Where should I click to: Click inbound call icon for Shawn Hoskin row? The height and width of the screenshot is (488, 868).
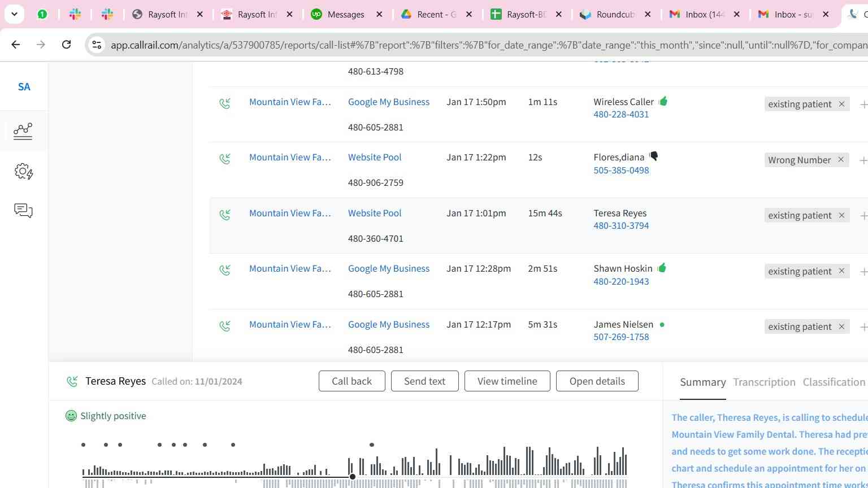click(225, 270)
